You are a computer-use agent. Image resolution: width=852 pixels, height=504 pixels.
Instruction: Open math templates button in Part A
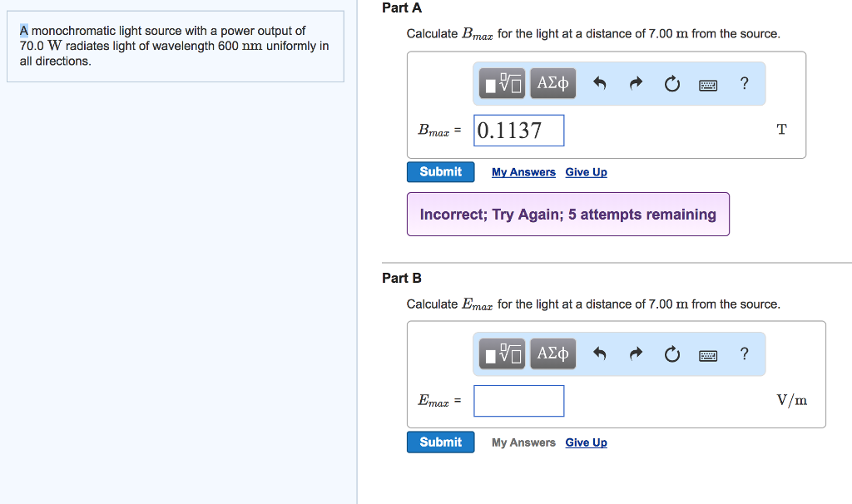504,83
